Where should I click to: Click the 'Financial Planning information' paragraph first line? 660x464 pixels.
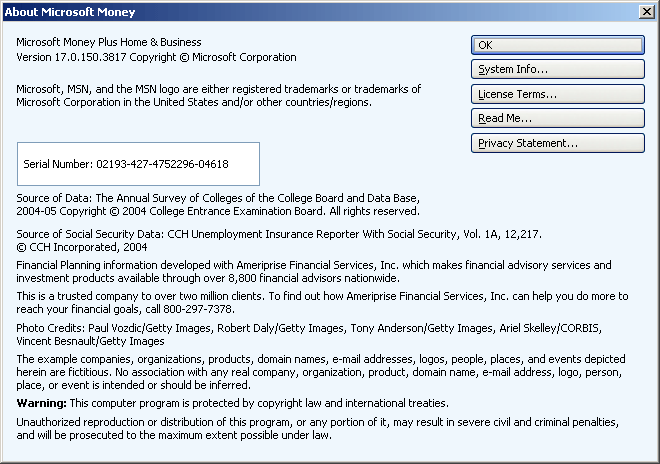pos(314,265)
